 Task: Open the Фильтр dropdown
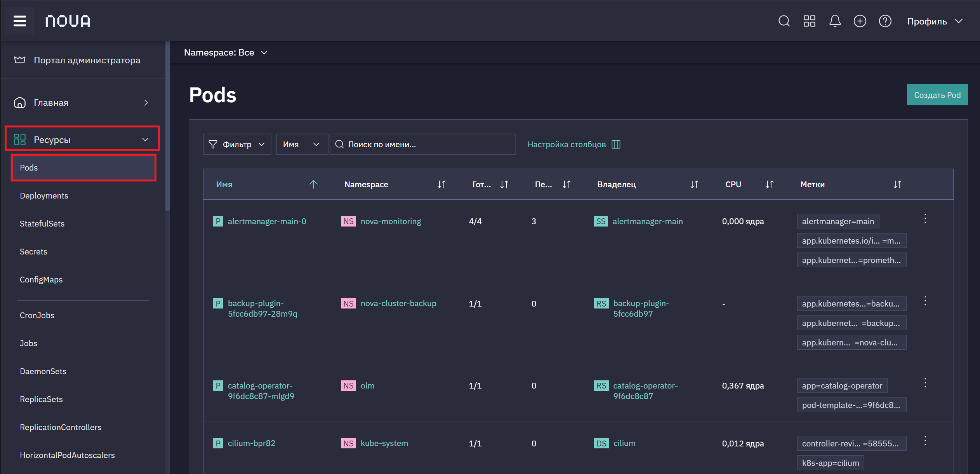(x=237, y=145)
